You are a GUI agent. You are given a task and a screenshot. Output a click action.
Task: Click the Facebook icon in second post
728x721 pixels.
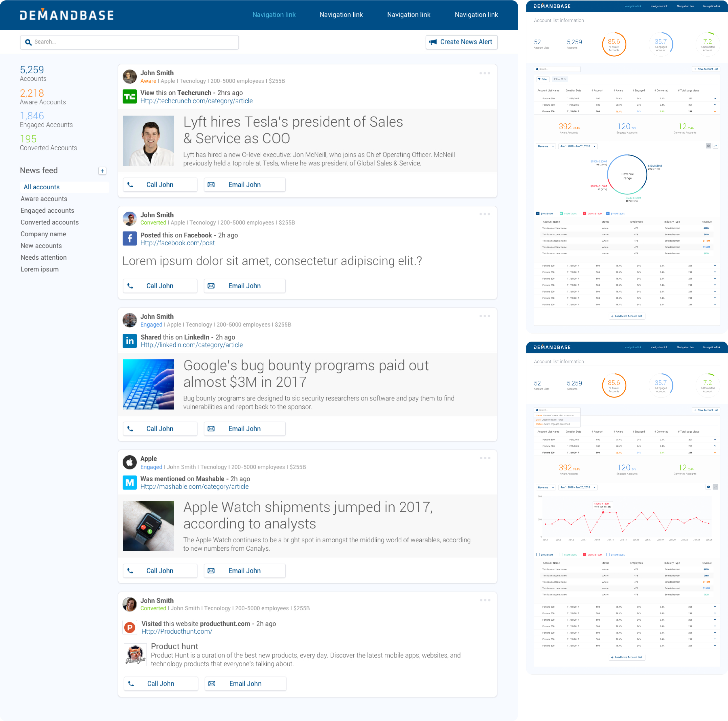pos(130,239)
